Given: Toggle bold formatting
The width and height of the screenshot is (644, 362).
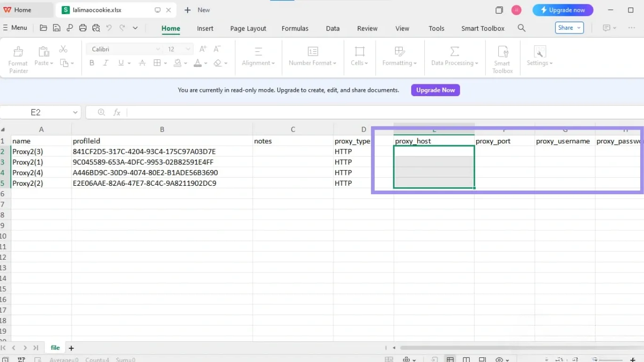Looking at the screenshot, I should coord(91,63).
